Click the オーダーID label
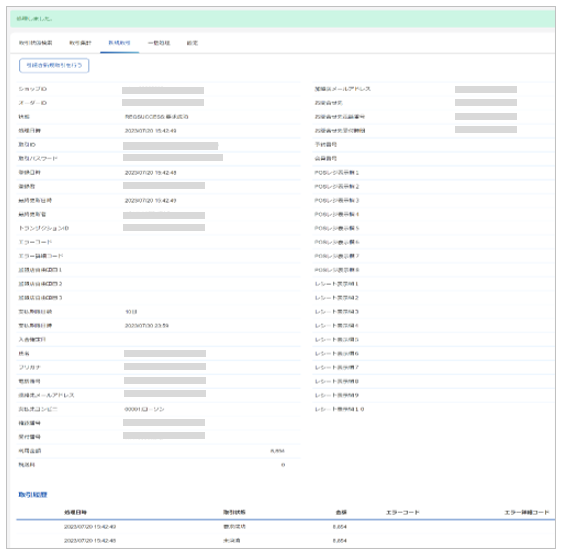 [x=33, y=103]
